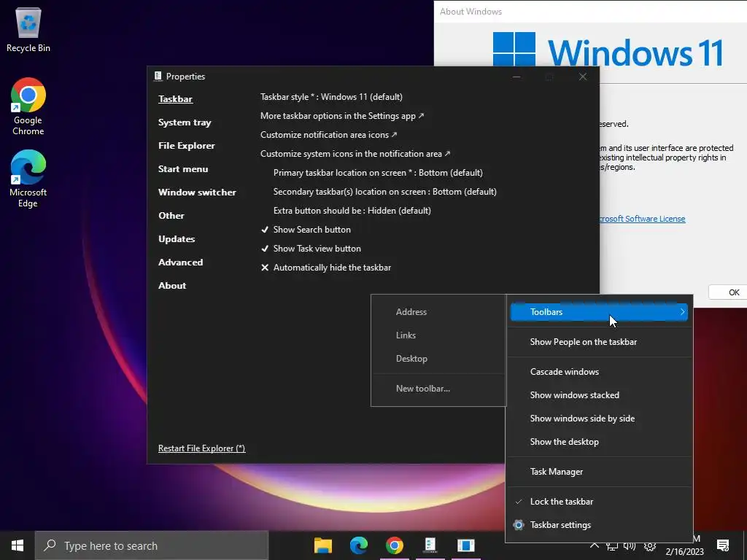Switch to the Other section
Image resolution: width=747 pixels, height=560 pixels.
point(171,216)
